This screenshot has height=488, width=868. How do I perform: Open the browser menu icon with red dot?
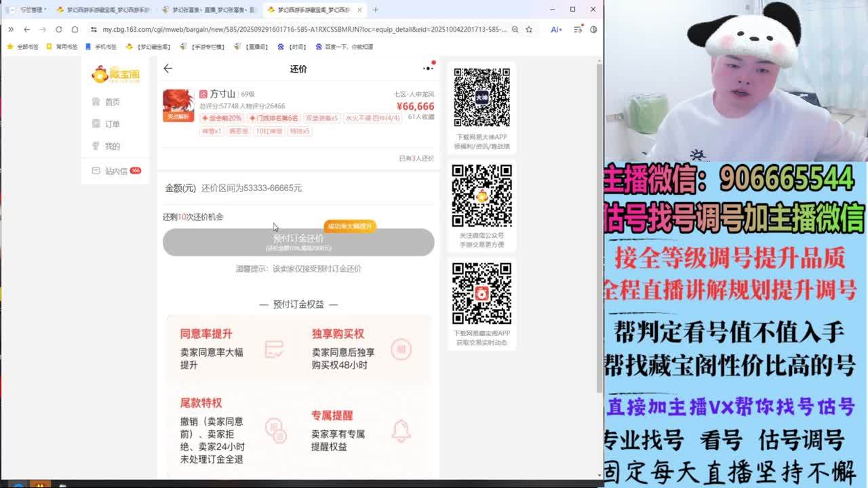coord(578,29)
